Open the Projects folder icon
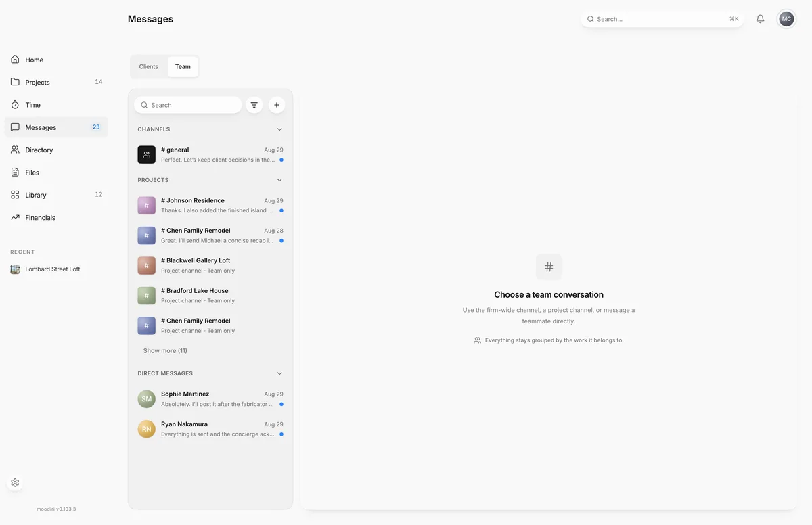The width and height of the screenshot is (812, 525). click(15, 82)
